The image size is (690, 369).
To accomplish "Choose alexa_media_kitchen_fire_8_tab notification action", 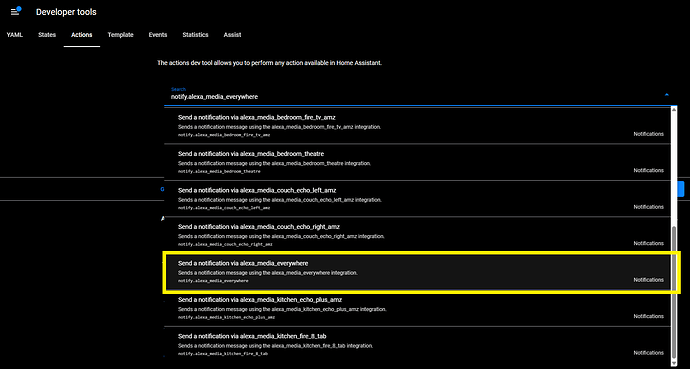I will pyautogui.click(x=417, y=344).
